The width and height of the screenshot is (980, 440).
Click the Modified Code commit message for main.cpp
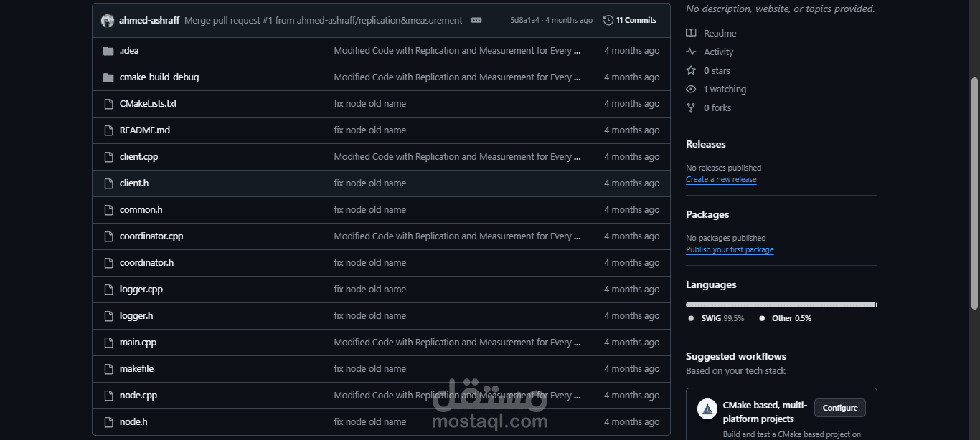pos(457,343)
